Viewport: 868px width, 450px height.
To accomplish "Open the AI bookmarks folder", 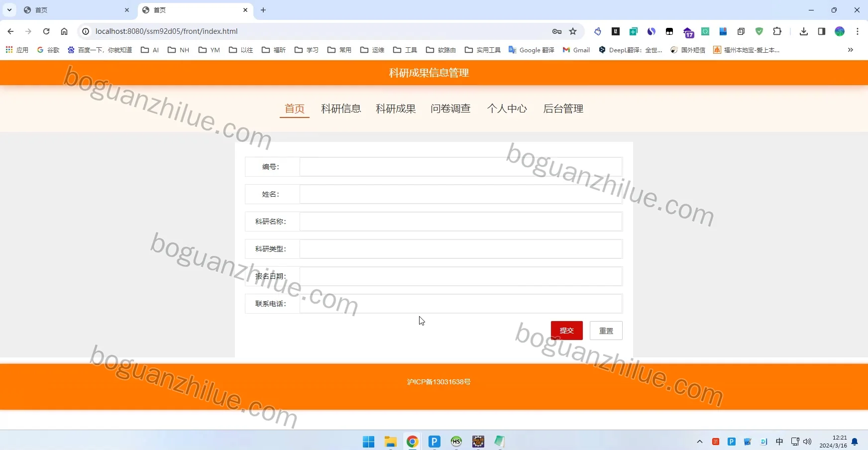I will pyautogui.click(x=150, y=50).
